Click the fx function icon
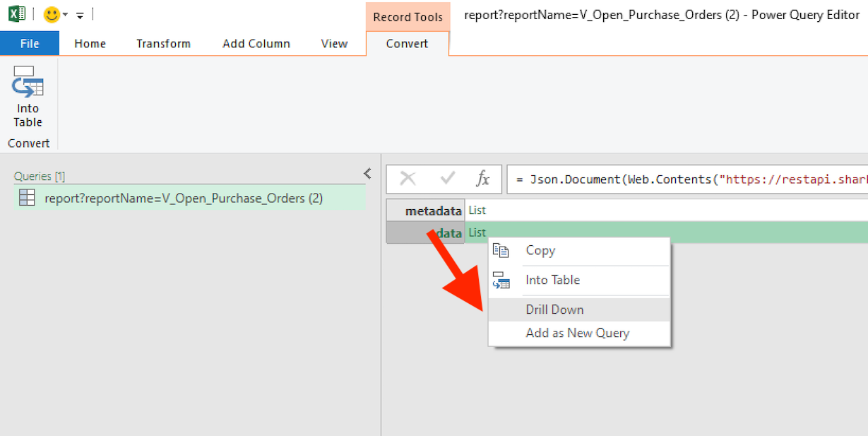 point(482,179)
